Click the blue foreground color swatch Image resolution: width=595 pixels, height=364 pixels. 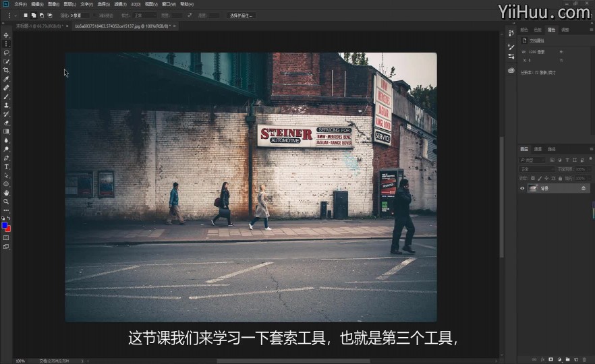[x=4, y=225]
